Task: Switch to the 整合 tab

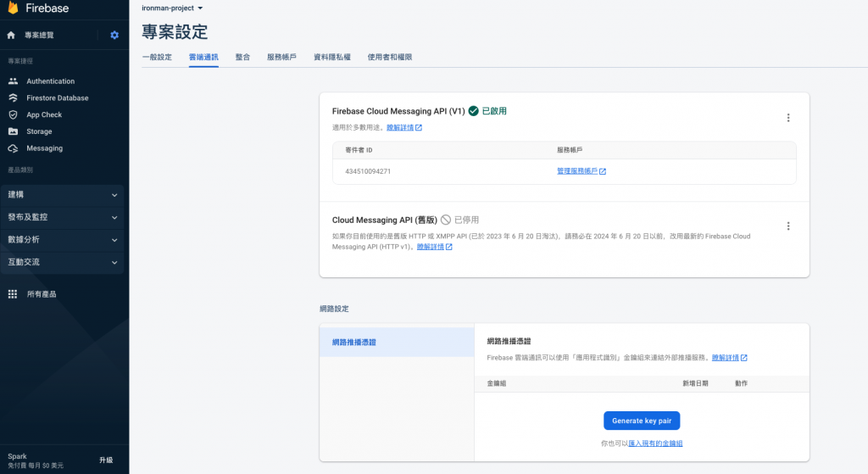Action: 242,57
